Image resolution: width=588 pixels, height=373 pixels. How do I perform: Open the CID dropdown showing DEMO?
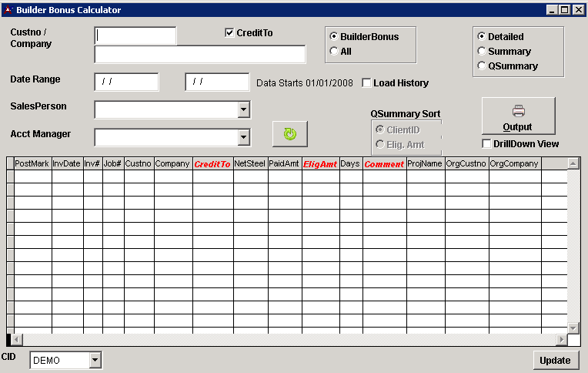pyautogui.click(x=95, y=360)
